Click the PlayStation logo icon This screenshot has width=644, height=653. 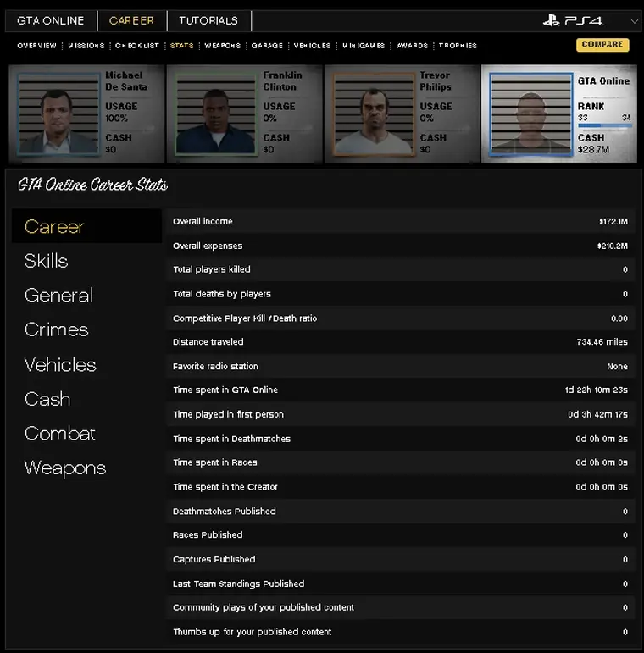(551, 20)
